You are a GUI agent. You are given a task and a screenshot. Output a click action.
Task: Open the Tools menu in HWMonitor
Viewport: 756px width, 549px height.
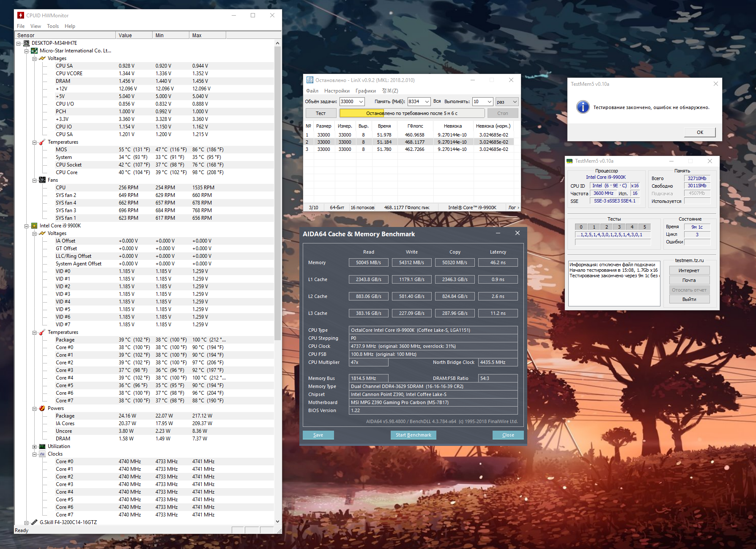[x=53, y=26]
